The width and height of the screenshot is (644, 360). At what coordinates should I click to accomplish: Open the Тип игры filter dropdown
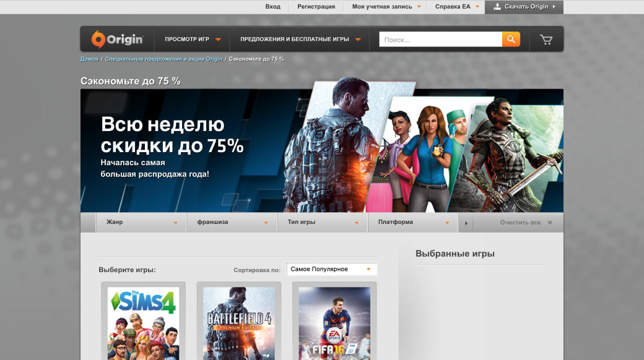point(323,223)
